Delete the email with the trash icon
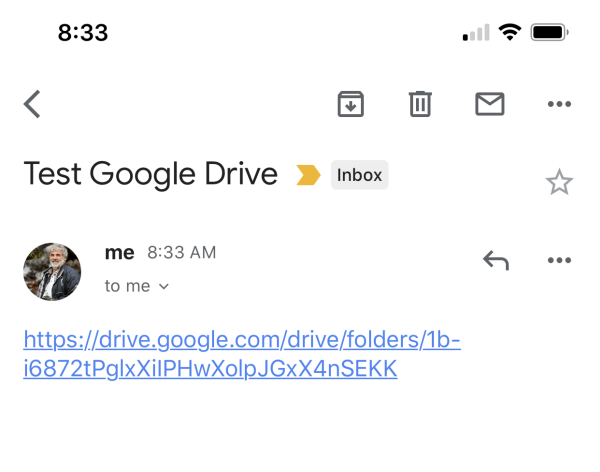The image size is (600, 472). (420, 104)
